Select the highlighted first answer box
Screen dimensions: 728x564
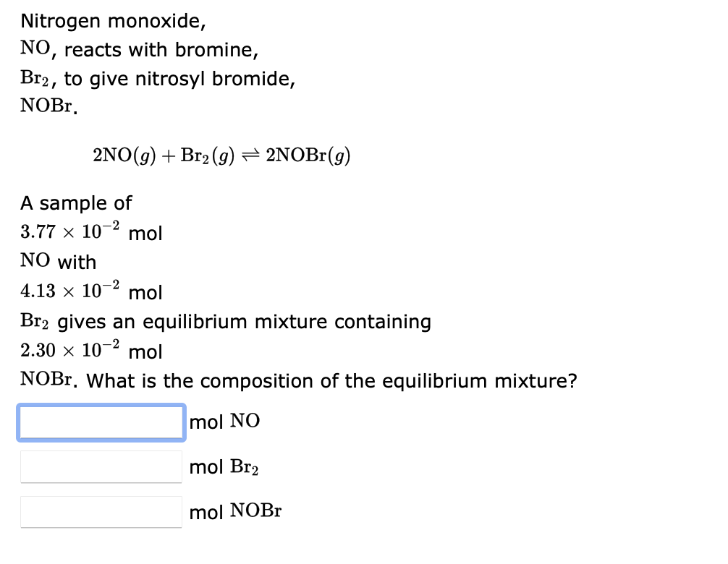(101, 422)
